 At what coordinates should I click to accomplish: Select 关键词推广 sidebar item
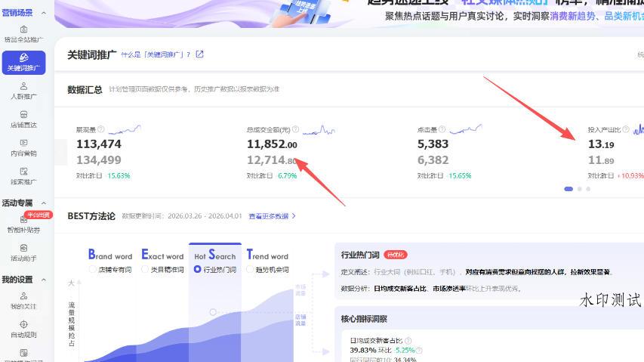point(24,63)
